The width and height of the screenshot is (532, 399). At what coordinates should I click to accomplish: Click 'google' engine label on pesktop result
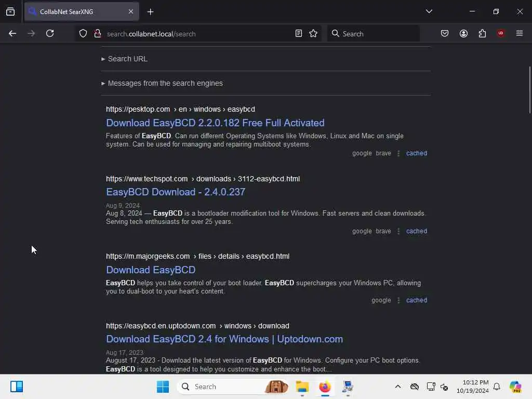point(362,153)
